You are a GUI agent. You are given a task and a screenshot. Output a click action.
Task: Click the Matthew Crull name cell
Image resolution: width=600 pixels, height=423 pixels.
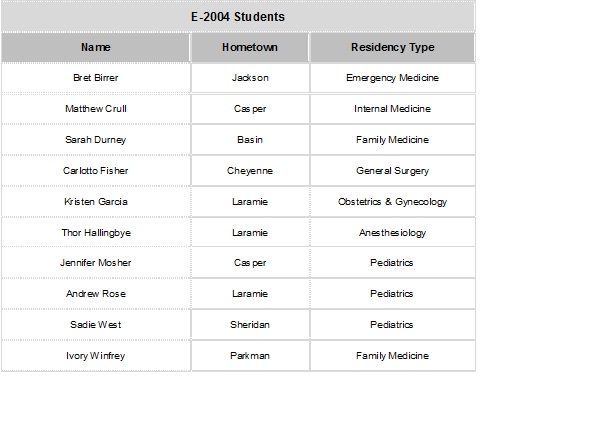pos(96,109)
